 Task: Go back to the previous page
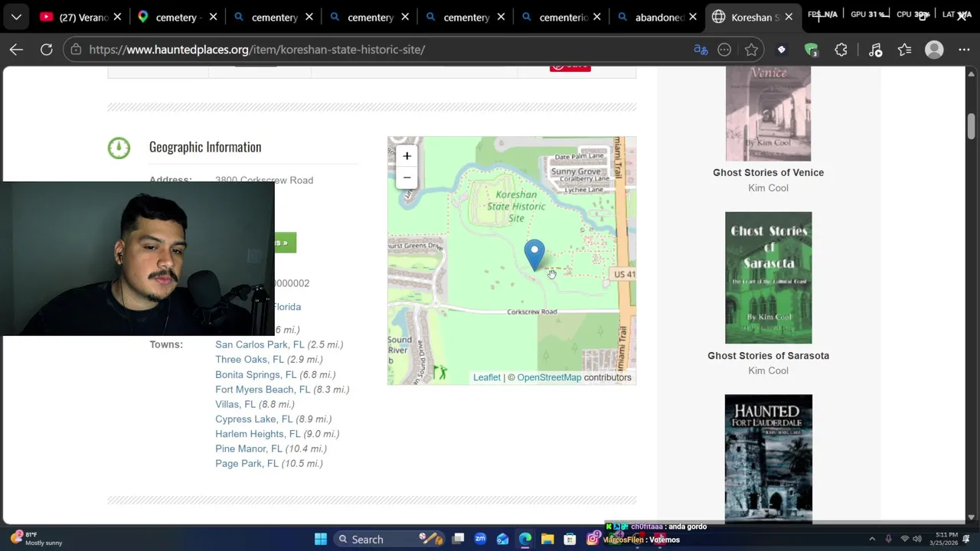point(16,50)
